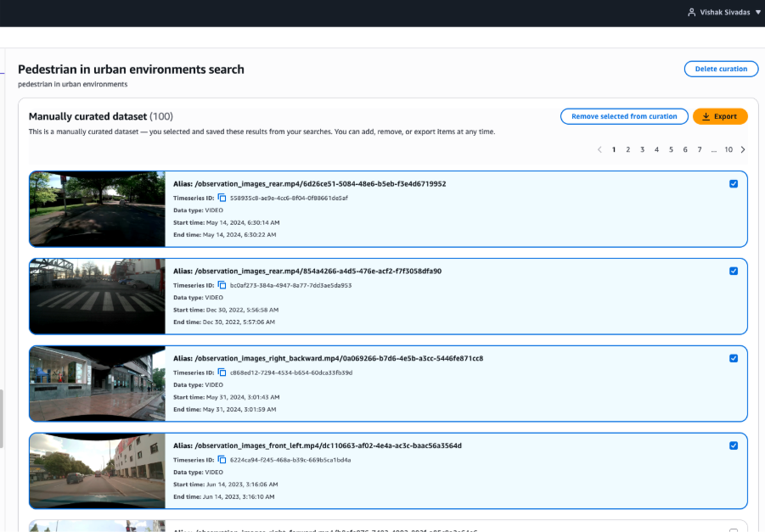Click Delete curation button

(x=721, y=70)
